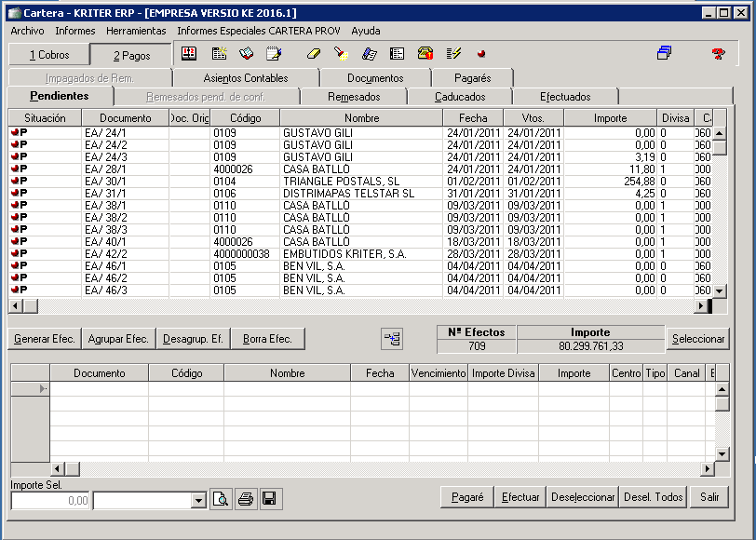This screenshot has height=540, width=756.
Task: Click the notepad with pen toolbar icon
Action: pos(274,53)
